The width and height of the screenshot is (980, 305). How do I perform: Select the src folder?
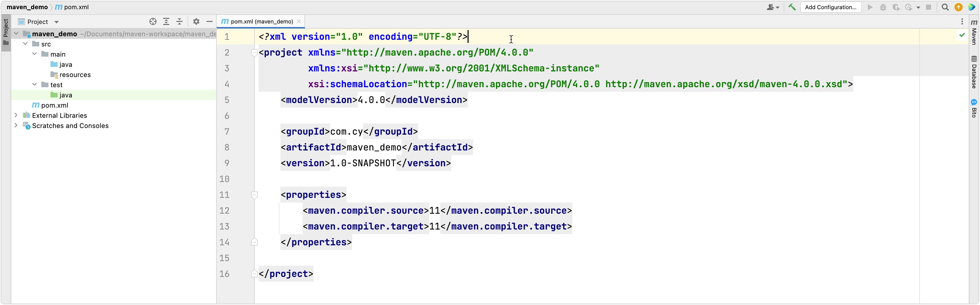pos(42,44)
